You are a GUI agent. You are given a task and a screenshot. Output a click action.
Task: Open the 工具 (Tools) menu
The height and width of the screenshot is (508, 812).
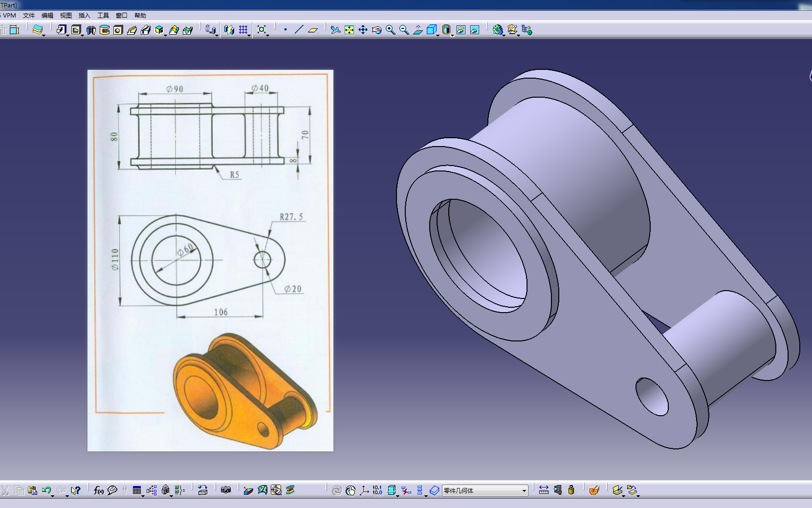103,16
